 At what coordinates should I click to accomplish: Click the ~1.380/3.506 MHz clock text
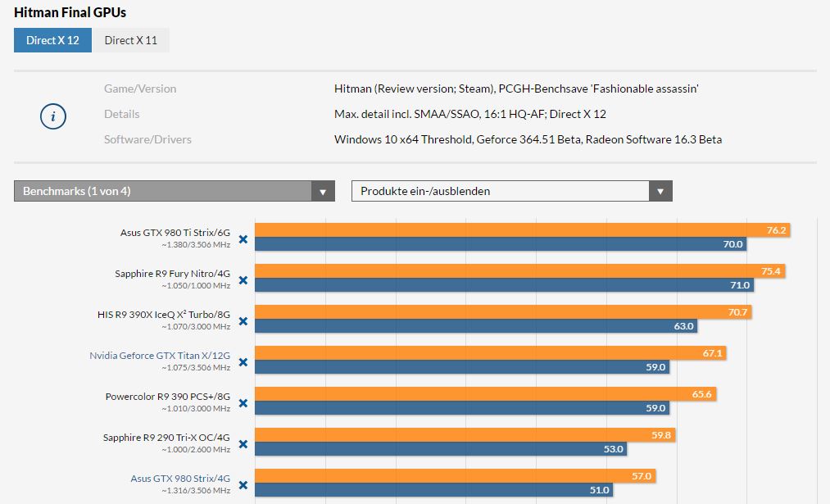pos(196,244)
